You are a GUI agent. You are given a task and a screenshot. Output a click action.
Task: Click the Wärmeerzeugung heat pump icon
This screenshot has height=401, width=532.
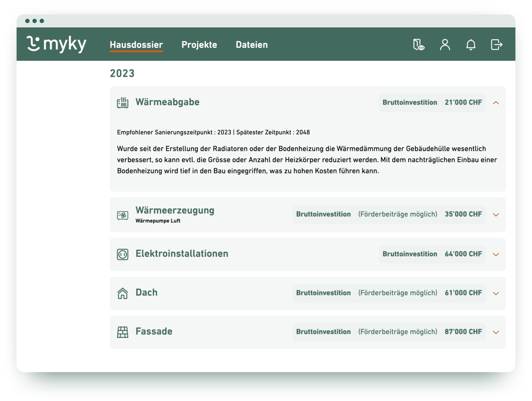pos(123,215)
